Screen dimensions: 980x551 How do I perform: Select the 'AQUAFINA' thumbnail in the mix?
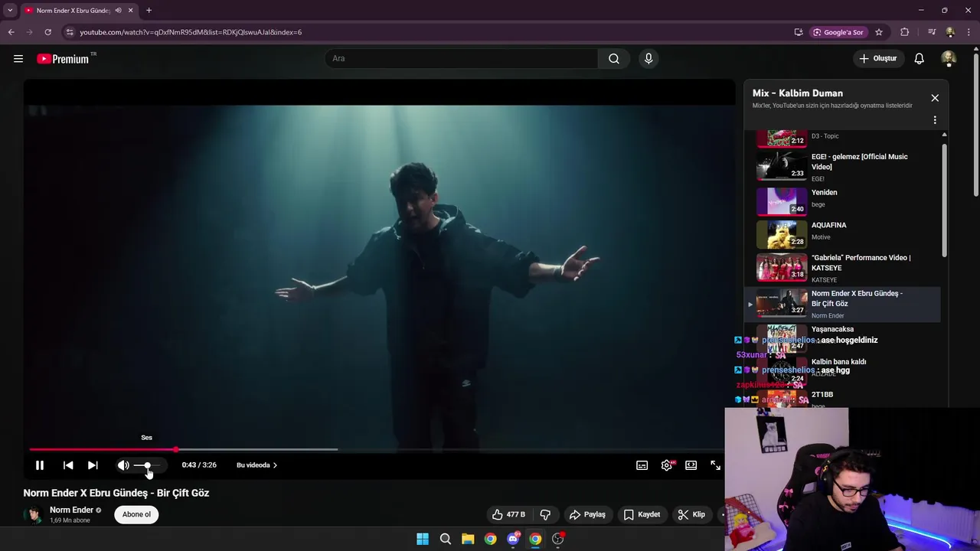tap(782, 233)
